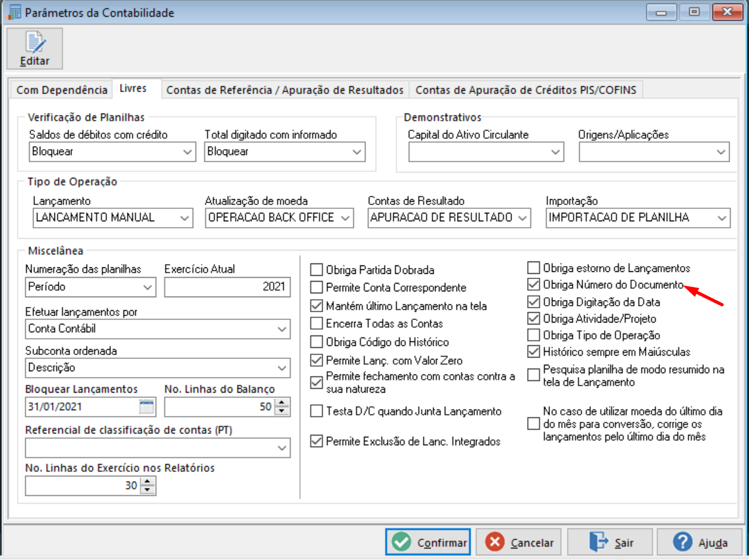Click the green check Confirmar button
Image resolution: width=749 pixels, height=560 pixels.
(x=428, y=542)
